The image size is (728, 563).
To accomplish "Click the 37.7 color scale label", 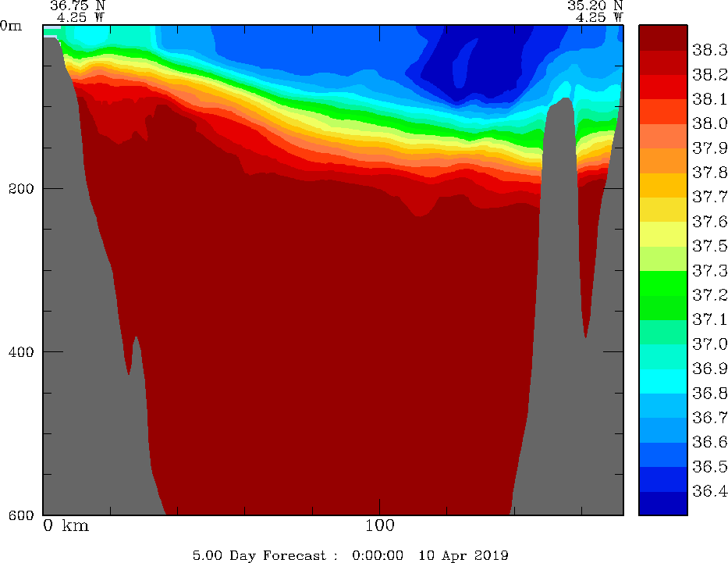I will pos(710,198).
